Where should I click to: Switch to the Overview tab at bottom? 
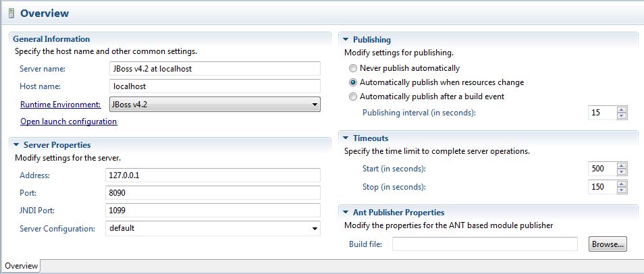[x=21, y=266]
